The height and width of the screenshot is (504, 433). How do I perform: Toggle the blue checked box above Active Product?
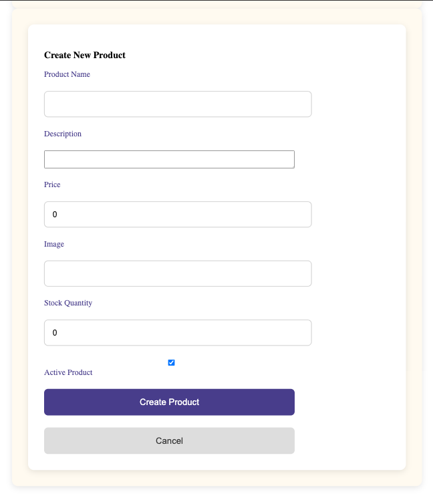tap(171, 362)
